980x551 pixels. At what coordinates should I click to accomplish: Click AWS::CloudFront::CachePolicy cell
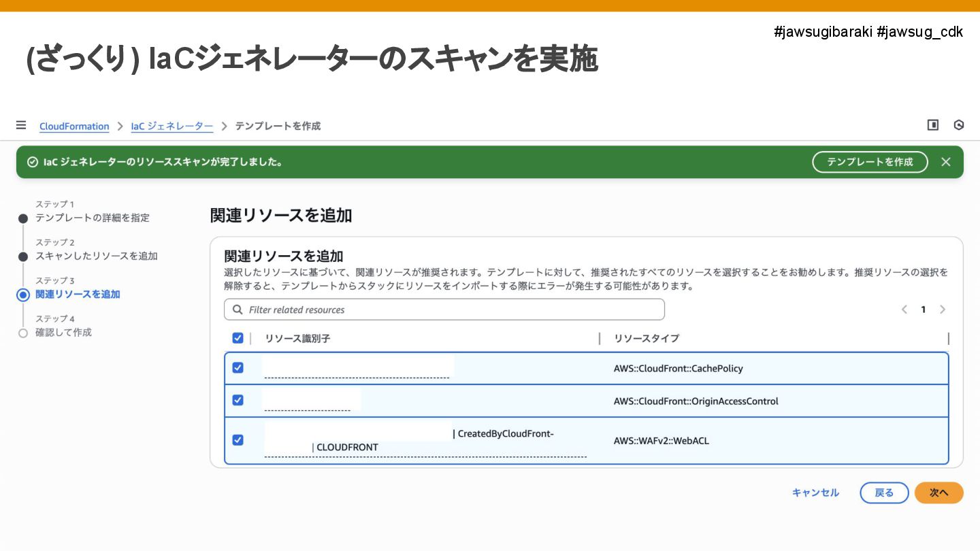(679, 368)
